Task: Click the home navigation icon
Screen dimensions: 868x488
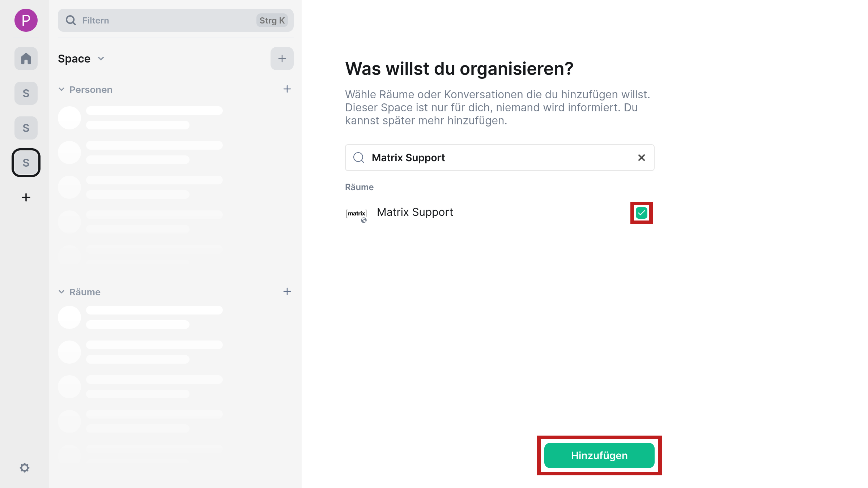Action: pyautogui.click(x=26, y=59)
